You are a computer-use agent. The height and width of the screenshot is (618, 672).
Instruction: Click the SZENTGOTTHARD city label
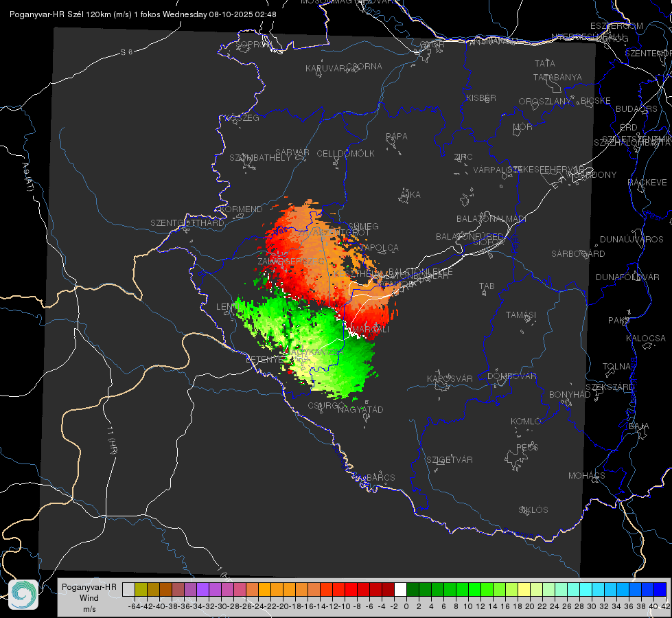click(187, 223)
